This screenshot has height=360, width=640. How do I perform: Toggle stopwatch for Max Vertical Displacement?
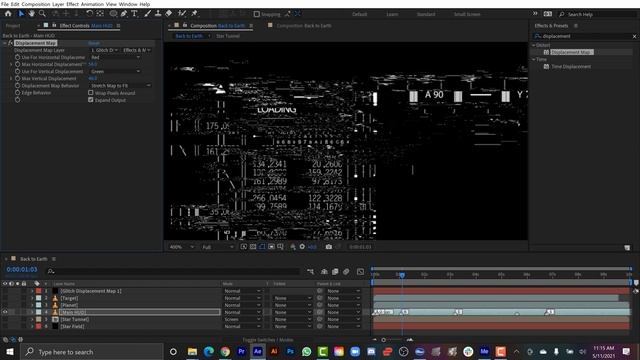coord(18,78)
